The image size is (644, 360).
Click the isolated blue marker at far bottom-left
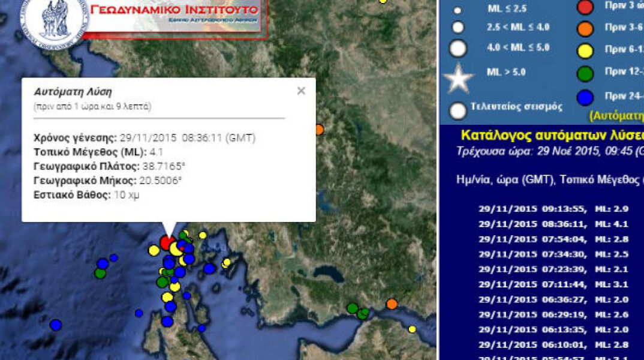point(56,325)
